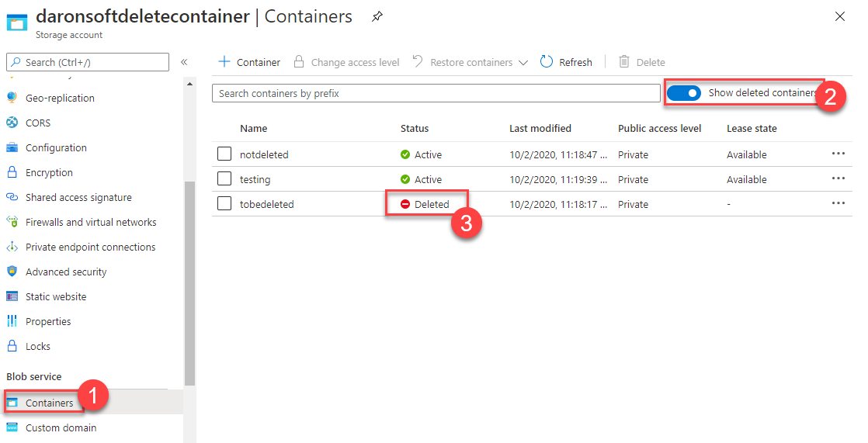Screen dimensions: 868x443
Task: Click the pin icon beside the Containers title
Action: pyautogui.click(x=377, y=16)
